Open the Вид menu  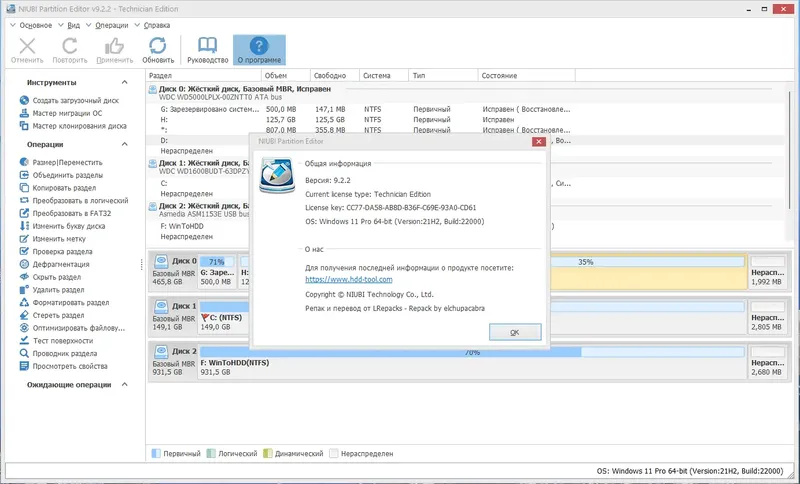(73, 25)
